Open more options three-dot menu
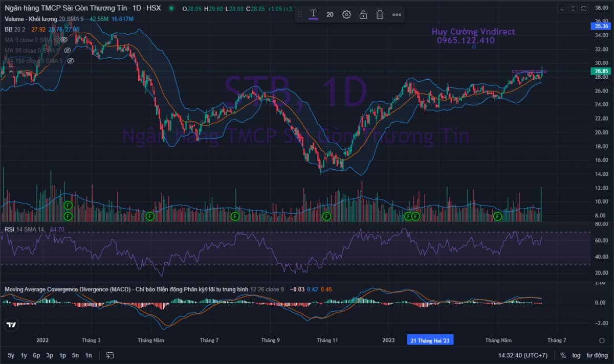Screen dimensions: 614x364 (x=397, y=14)
